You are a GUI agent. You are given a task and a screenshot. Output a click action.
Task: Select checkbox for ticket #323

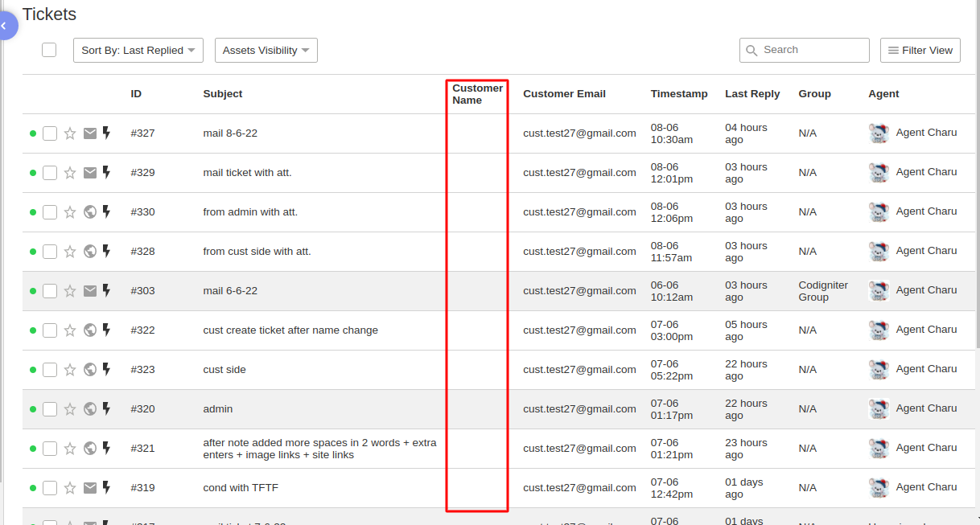tap(50, 370)
